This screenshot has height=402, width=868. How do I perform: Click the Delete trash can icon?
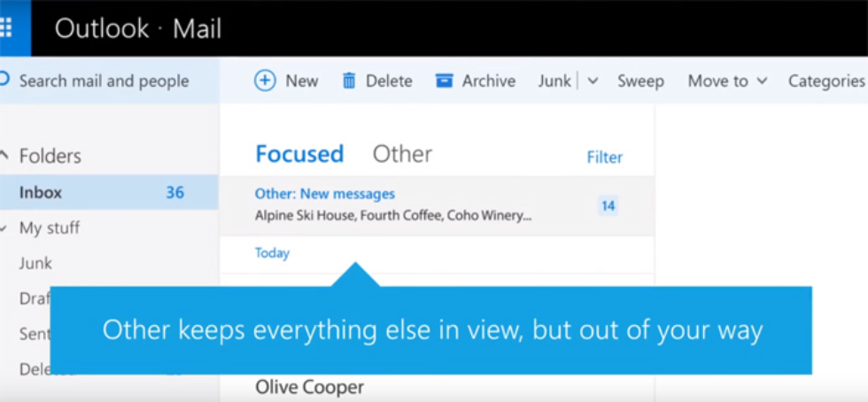coord(349,81)
